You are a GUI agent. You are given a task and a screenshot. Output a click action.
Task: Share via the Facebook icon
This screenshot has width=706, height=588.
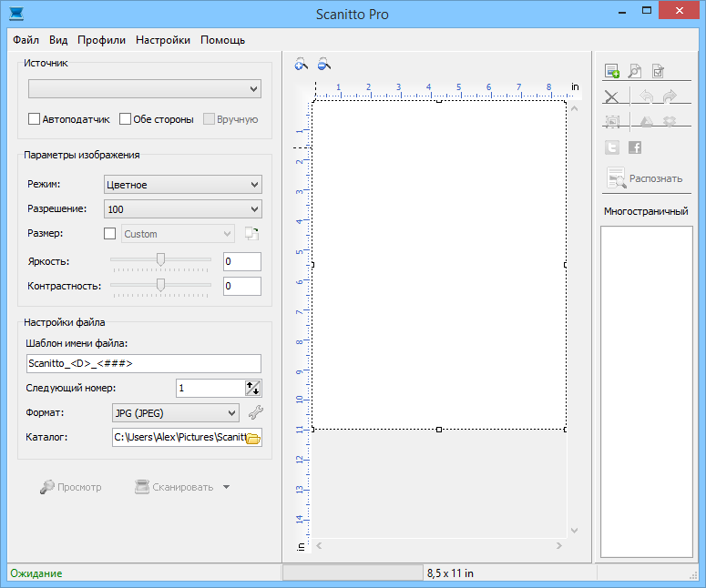635,147
